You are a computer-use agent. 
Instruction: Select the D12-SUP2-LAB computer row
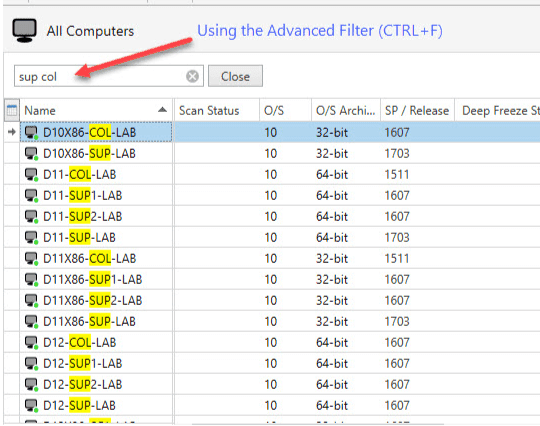click(272, 385)
